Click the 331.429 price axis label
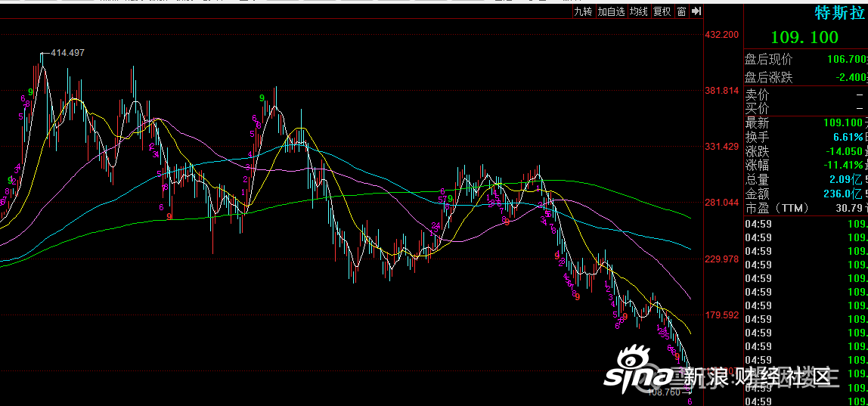Screen dimensions: 868x406 tap(722, 147)
